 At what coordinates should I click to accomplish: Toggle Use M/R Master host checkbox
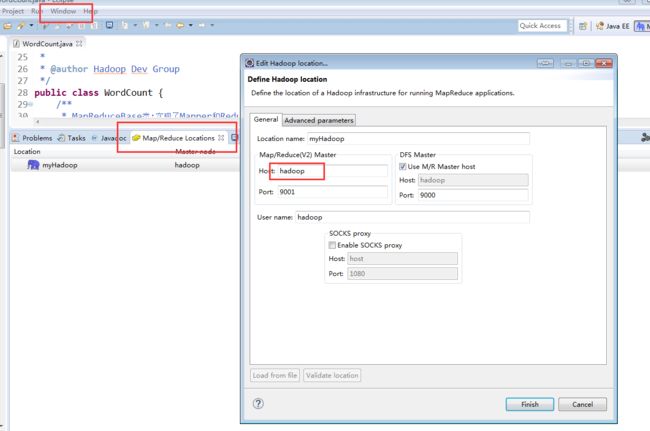403,167
